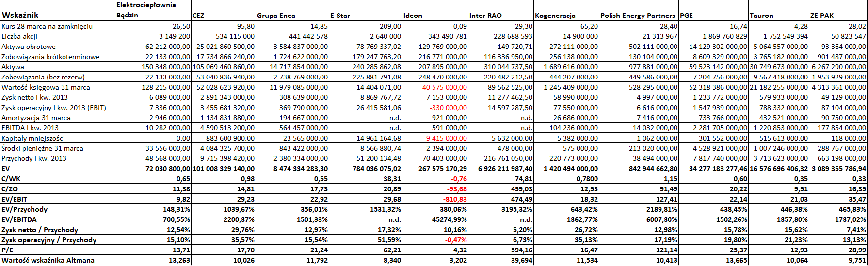Click the 'Środki pieniężne 31 marca' row label
Image resolution: width=868 pixels, height=266 pixels.
click(x=42, y=148)
